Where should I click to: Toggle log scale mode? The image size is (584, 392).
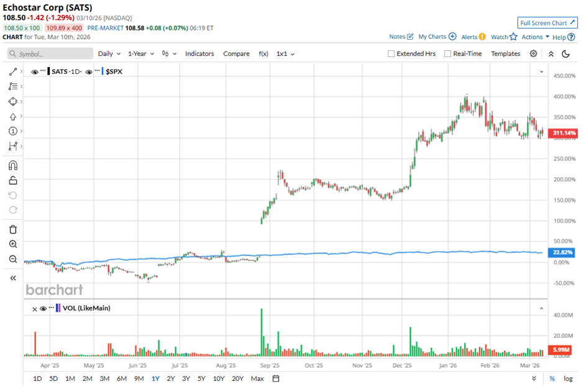(568, 378)
